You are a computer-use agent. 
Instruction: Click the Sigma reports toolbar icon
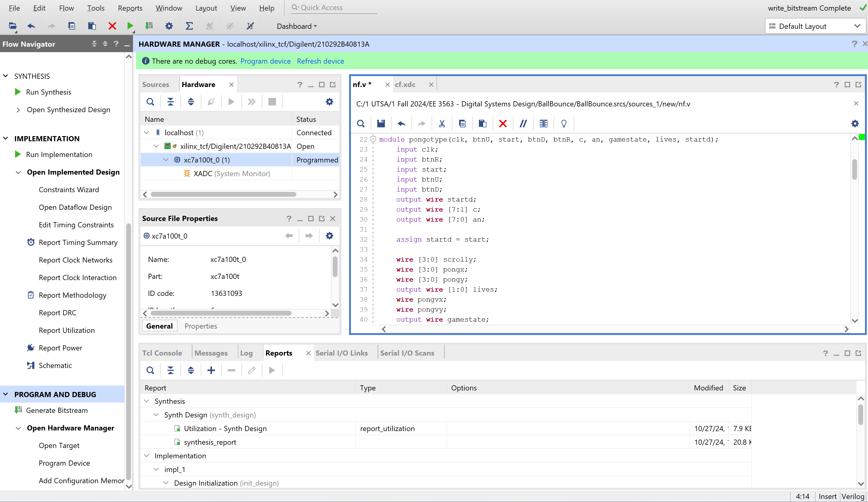tap(189, 26)
